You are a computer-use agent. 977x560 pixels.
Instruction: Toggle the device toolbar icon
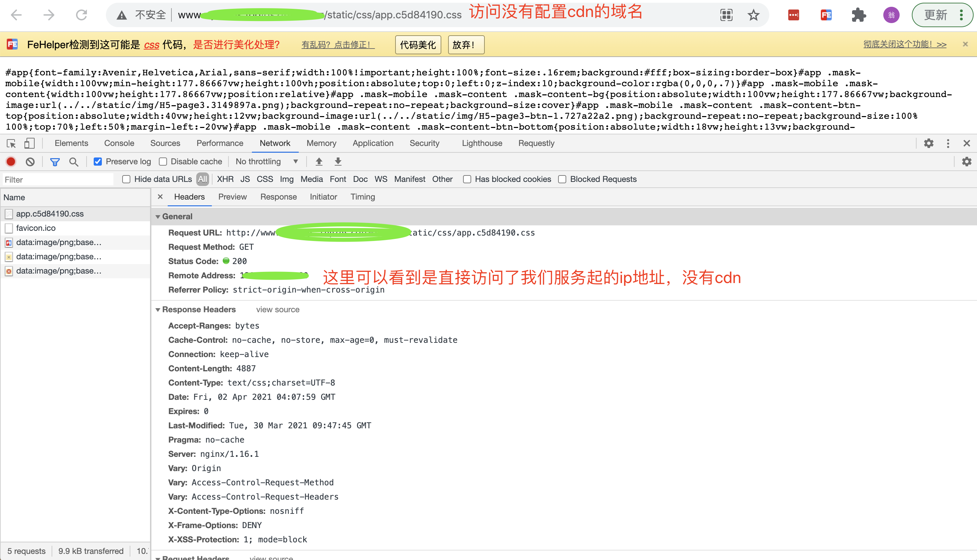(29, 144)
